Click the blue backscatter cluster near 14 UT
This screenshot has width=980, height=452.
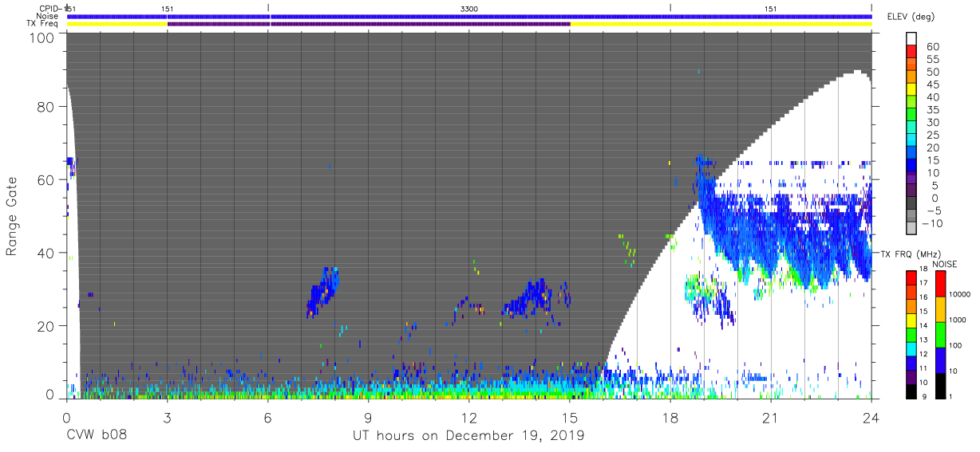[x=527, y=299]
